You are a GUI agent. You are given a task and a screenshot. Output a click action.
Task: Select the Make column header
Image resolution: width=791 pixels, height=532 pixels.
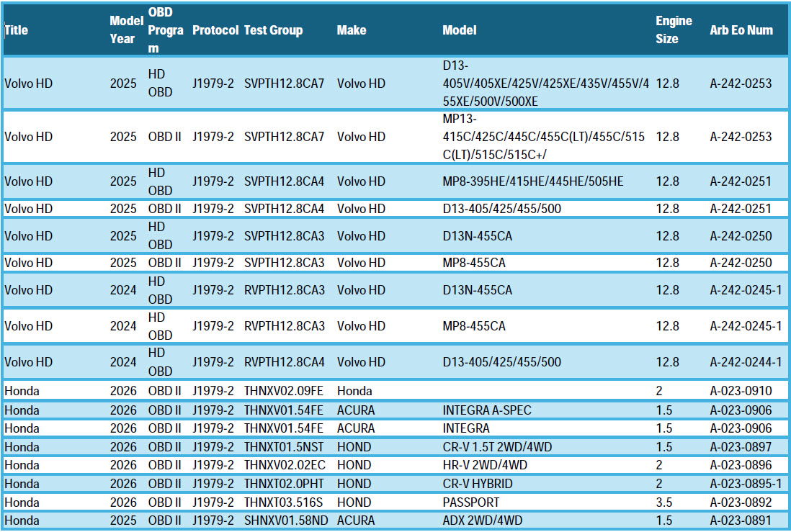click(x=352, y=30)
